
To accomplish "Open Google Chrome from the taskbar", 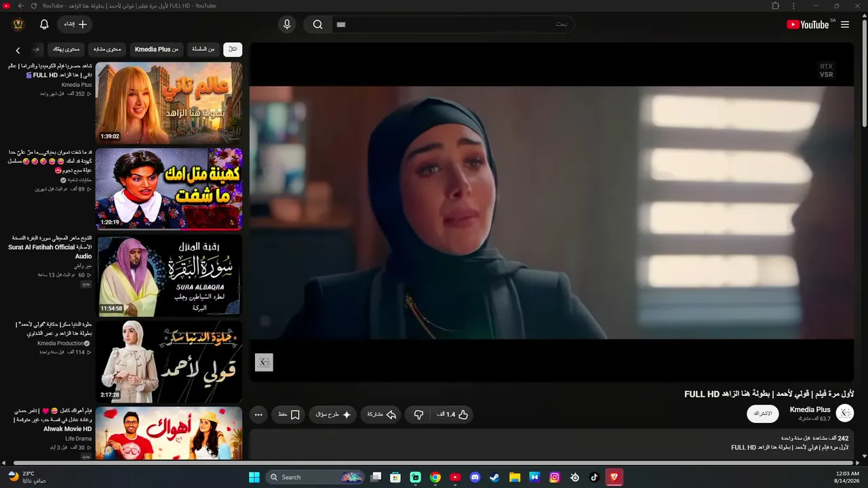I will point(435,477).
